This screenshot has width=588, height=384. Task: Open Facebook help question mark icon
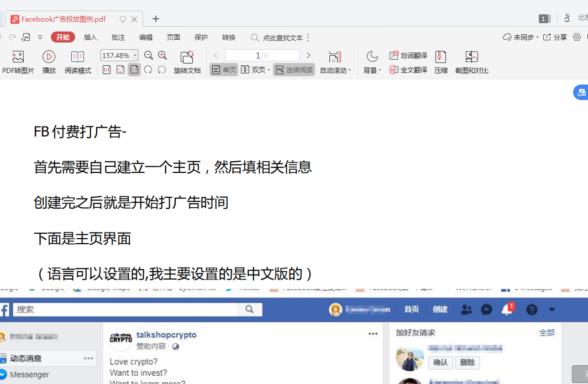point(532,310)
